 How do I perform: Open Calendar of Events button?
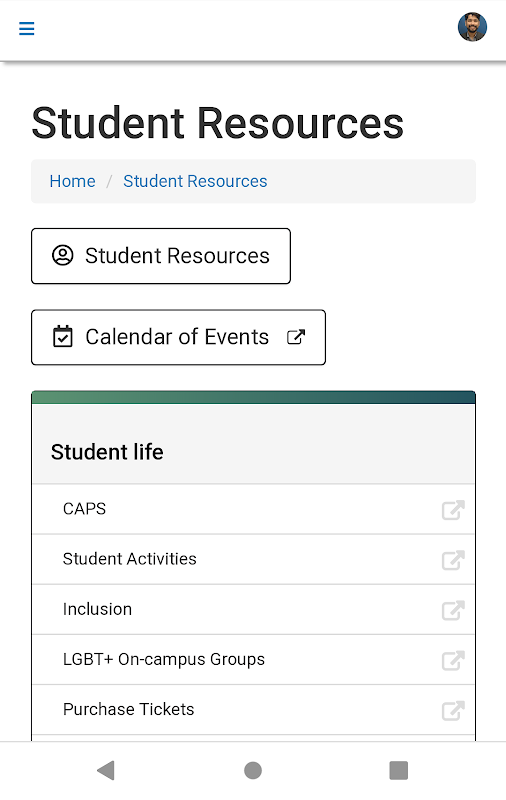[179, 337]
